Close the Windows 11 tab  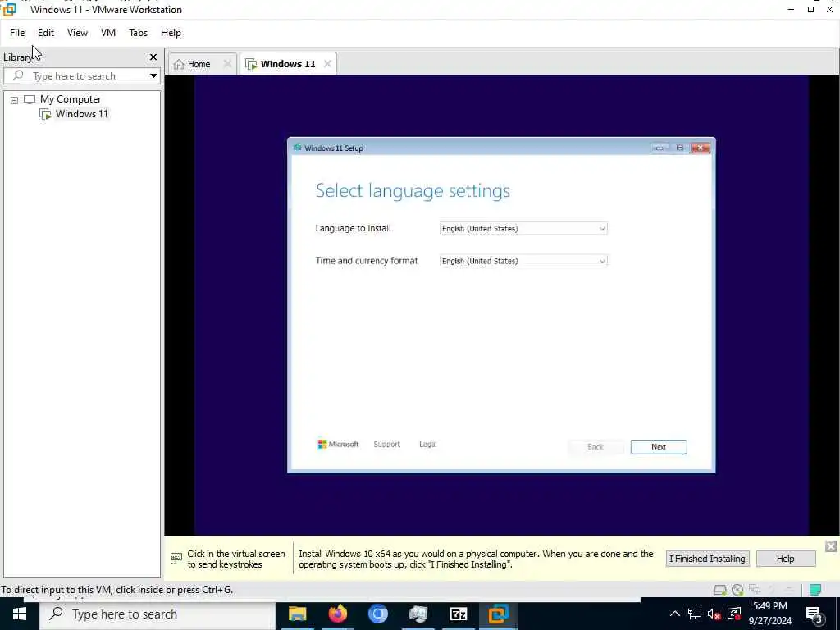click(x=327, y=64)
